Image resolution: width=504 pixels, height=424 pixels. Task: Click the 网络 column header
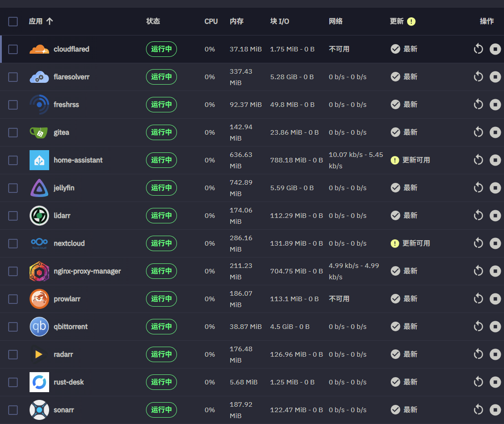coord(336,21)
